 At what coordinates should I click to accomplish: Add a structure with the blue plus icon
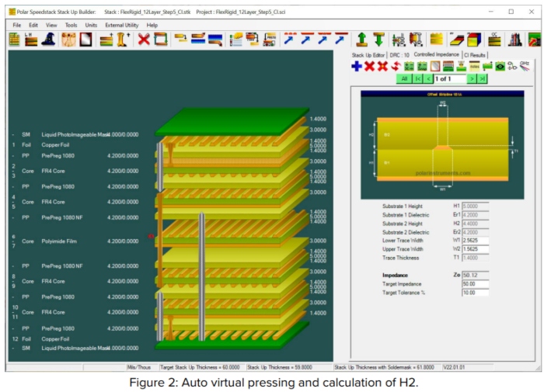tap(357, 66)
